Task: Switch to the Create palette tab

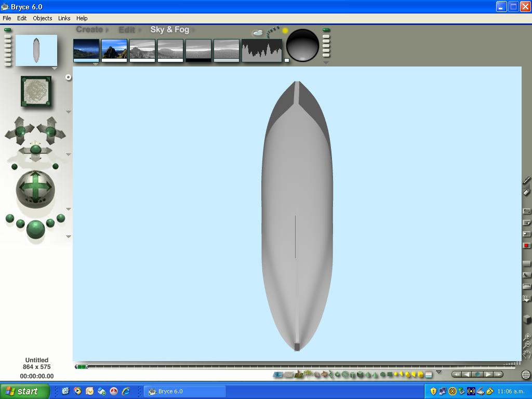Action: coord(89,30)
